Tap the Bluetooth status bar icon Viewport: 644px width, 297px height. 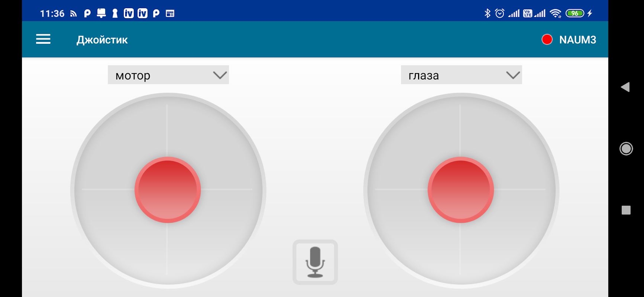[488, 13]
